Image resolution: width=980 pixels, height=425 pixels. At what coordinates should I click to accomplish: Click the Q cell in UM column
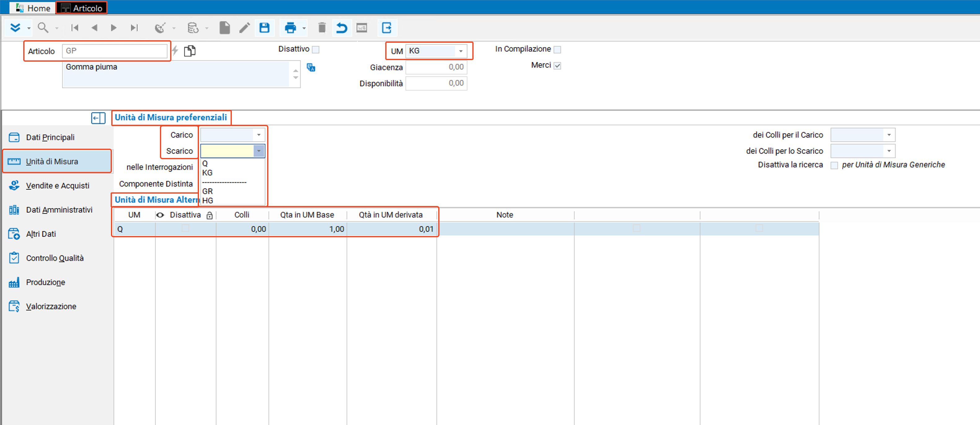[x=134, y=229]
